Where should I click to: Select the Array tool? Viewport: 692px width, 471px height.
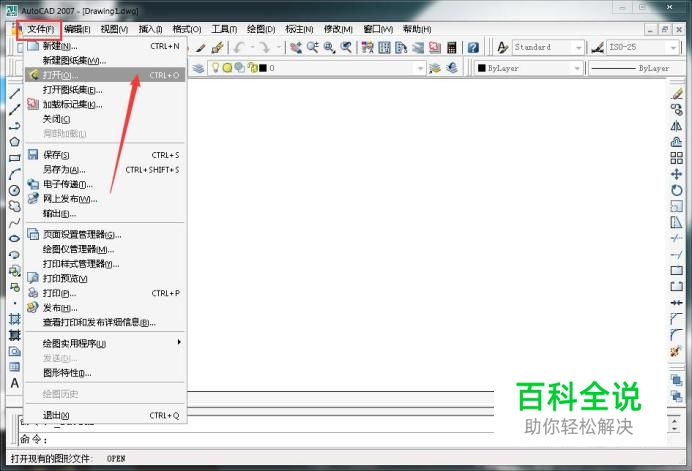pos(677,158)
